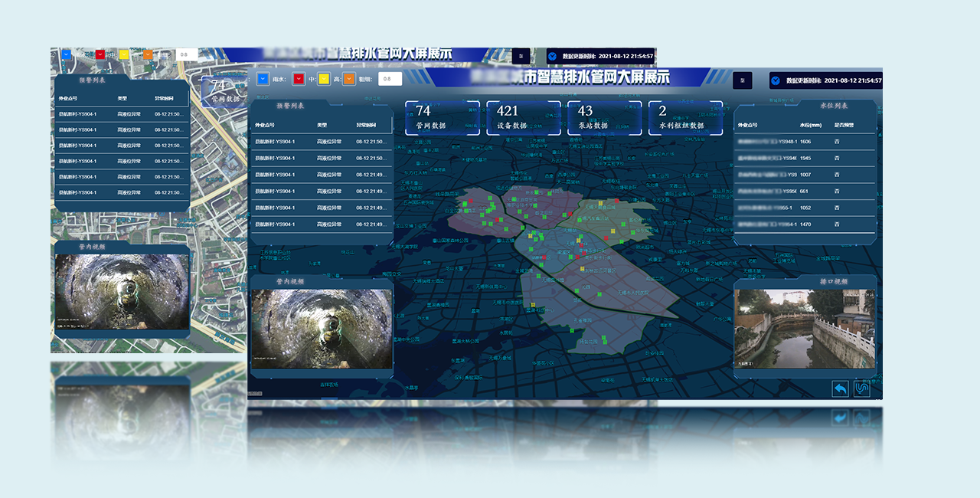Pick the yellow 中 color swatch on front dashboard
This screenshot has width=980, height=498.
click(x=324, y=78)
